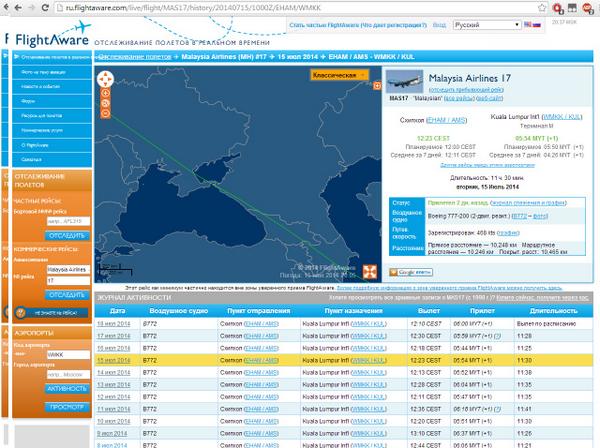Image resolution: width=600 pixels, height=448 pixels.
Task: Click the Дата column header
Action: 117,311
